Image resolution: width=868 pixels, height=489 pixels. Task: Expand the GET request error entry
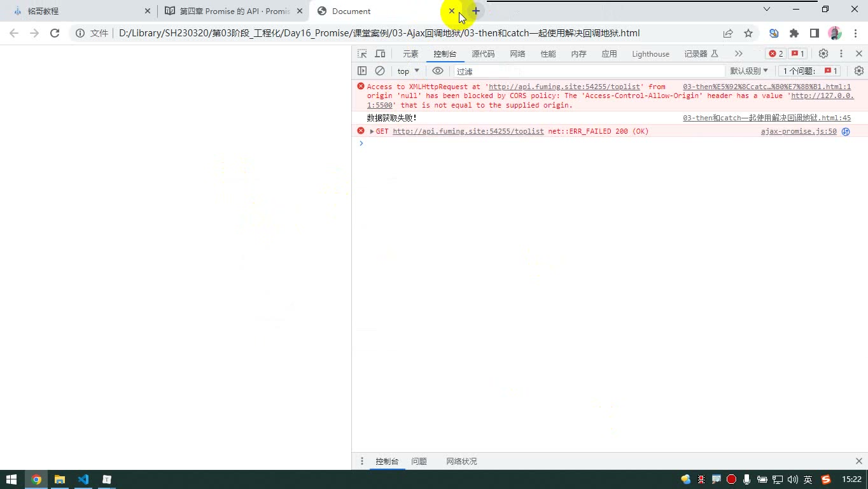pyautogui.click(x=372, y=131)
